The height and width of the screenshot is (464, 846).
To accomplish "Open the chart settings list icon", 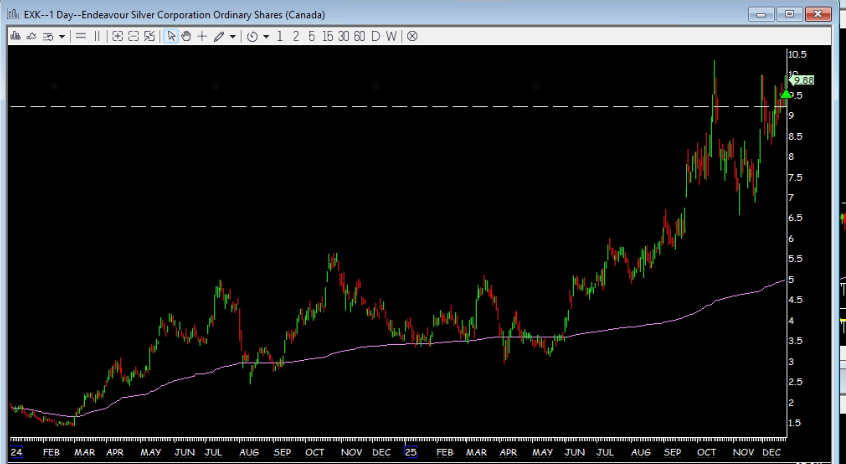I will click(x=48, y=36).
